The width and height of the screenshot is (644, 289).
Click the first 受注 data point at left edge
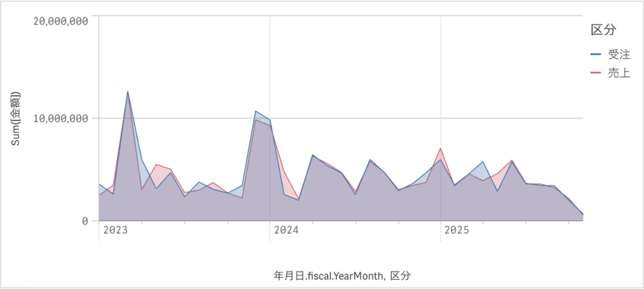[x=99, y=184]
